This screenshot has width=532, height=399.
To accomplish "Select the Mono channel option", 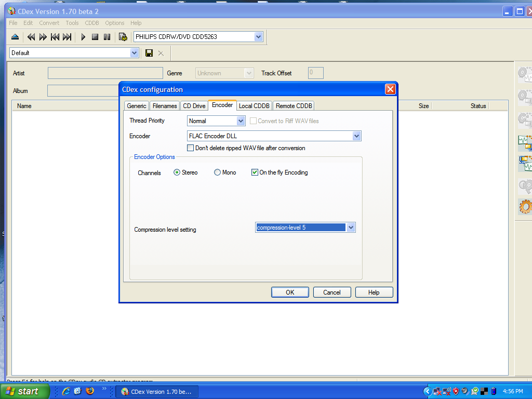I will pyautogui.click(x=218, y=172).
